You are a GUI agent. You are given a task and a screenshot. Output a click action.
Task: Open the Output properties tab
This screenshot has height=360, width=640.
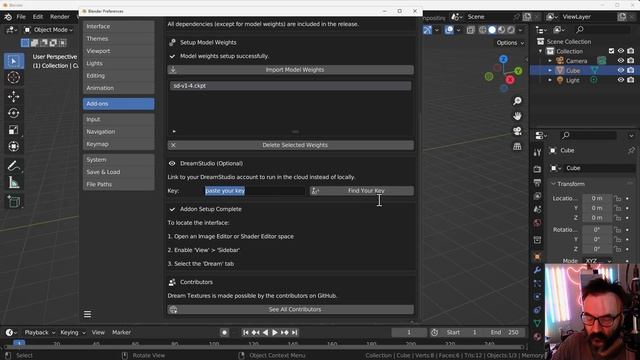537,182
